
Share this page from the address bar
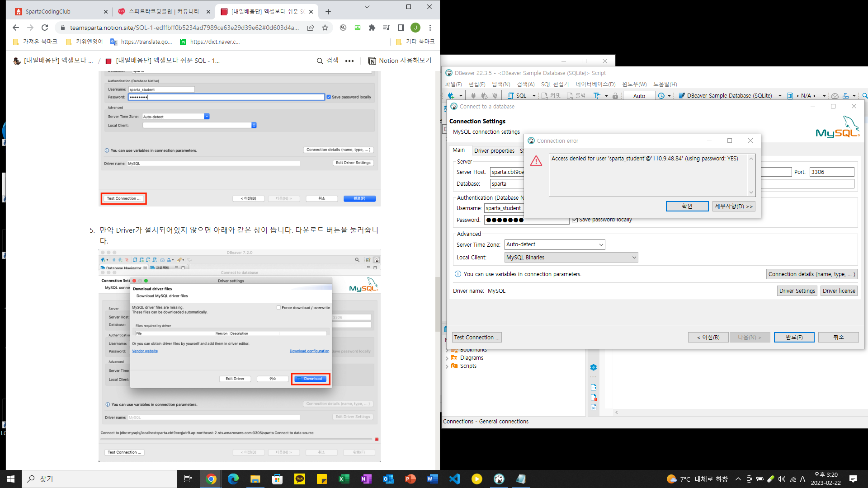(x=311, y=28)
